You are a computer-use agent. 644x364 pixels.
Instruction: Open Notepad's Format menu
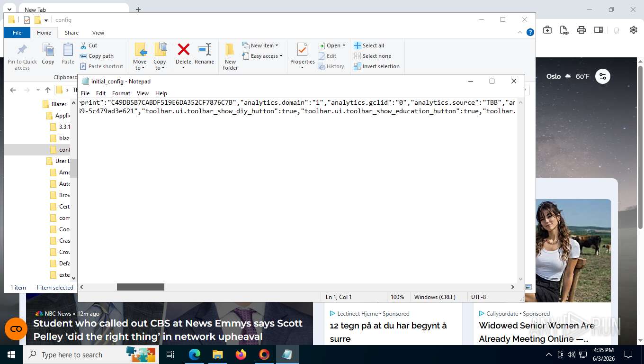[121, 93]
